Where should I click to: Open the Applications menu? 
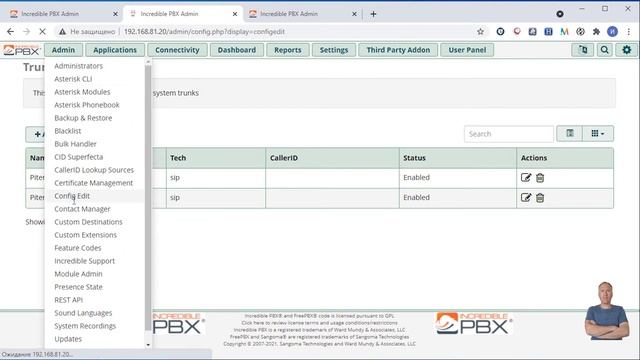(x=115, y=50)
